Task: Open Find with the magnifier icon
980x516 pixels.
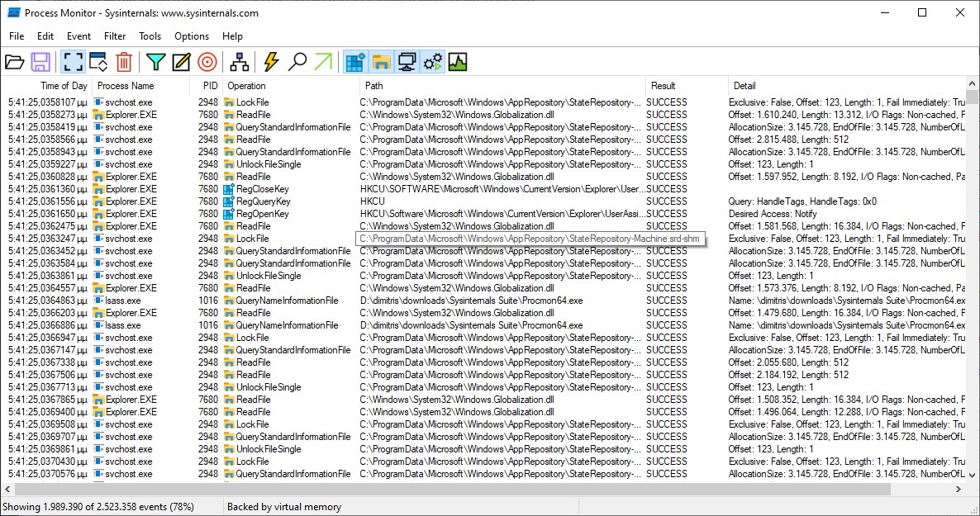Action: pos(297,62)
